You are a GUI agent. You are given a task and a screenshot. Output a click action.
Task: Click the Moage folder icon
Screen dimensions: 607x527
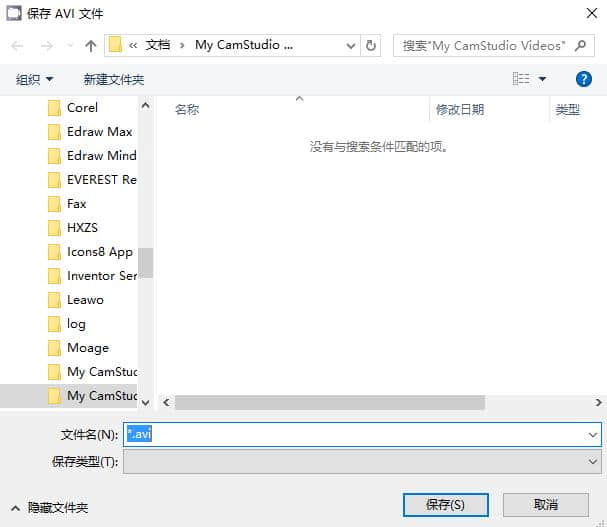54,348
